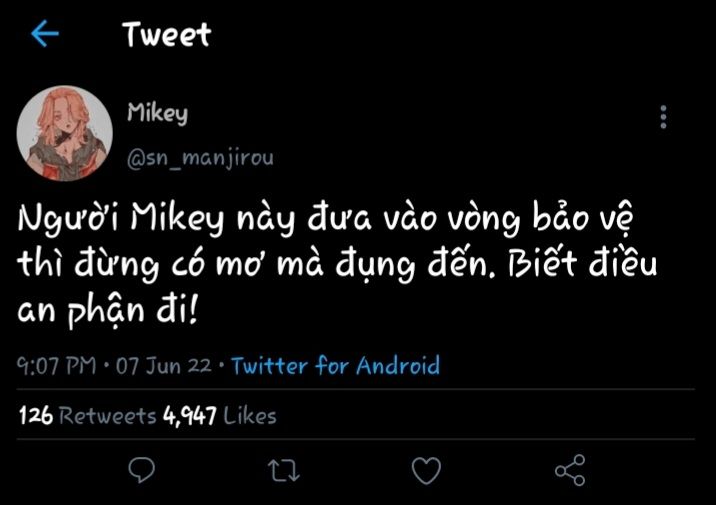The image size is (716, 505).
Task: Click the word Mikey inside the tweet text
Action: (177, 221)
